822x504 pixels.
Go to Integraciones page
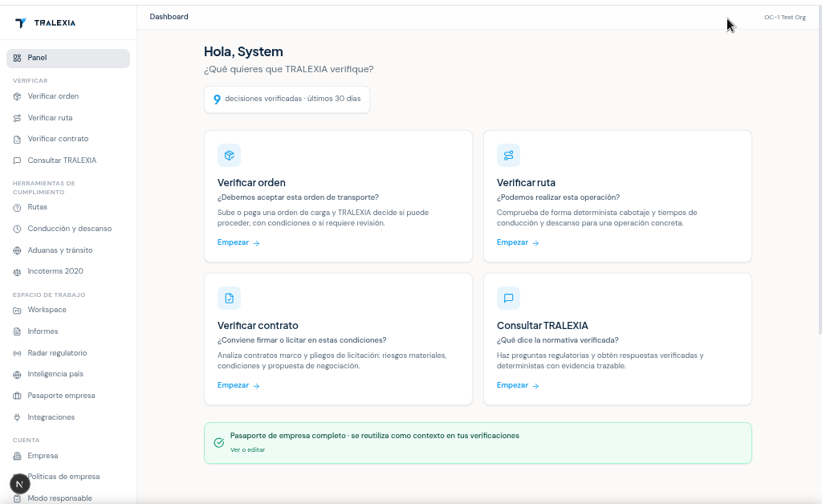tap(68, 417)
